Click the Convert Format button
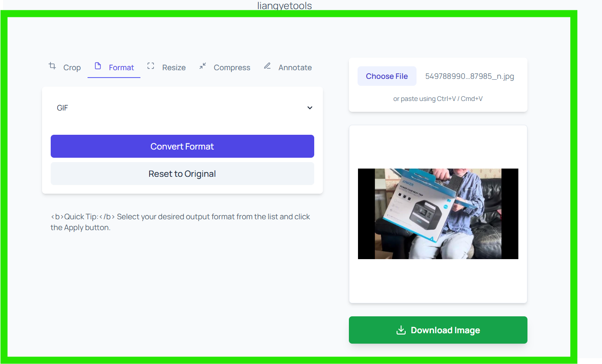Viewport: 602px width, 364px height. (182, 146)
